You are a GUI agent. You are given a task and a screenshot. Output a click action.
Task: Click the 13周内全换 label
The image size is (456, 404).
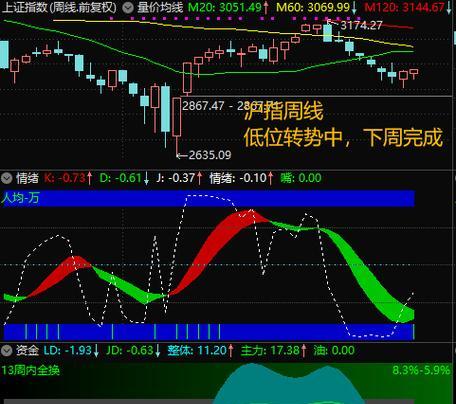(x=31, y=370)
